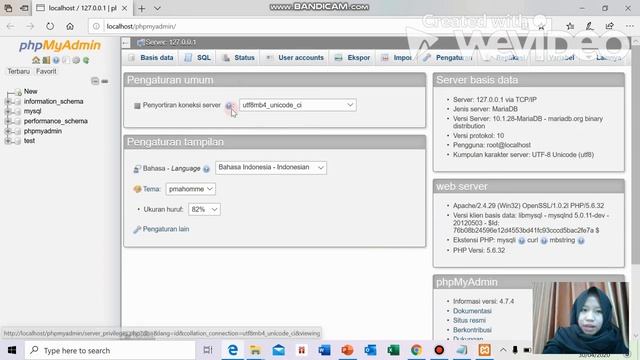Click the log out (exit door) sidebar icon

(x=46, y=60)
